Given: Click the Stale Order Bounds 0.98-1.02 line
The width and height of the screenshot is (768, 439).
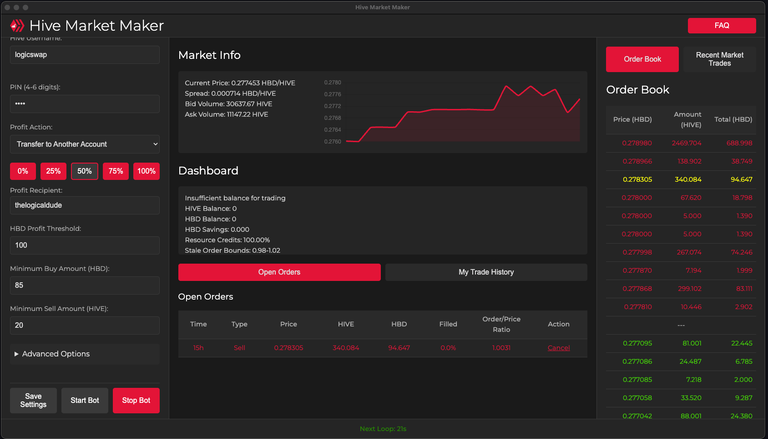Looking at the screenshot, I should (233, 250).
